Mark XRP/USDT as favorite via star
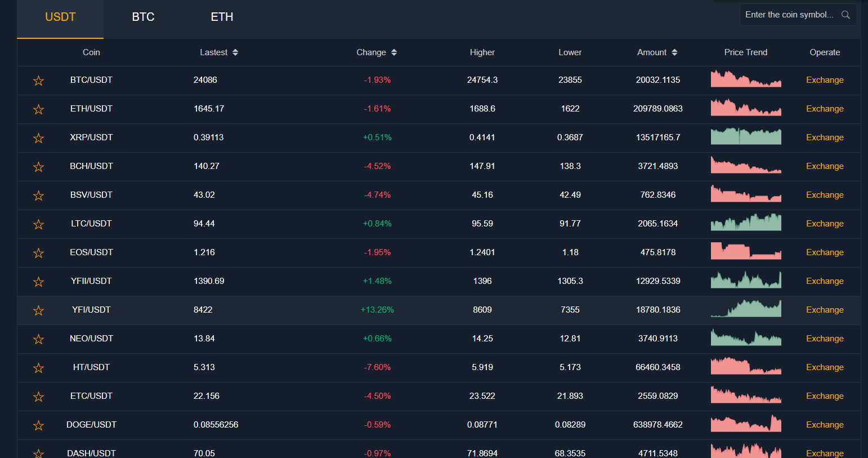Screen dimensions: 868x458 (38, 138)
